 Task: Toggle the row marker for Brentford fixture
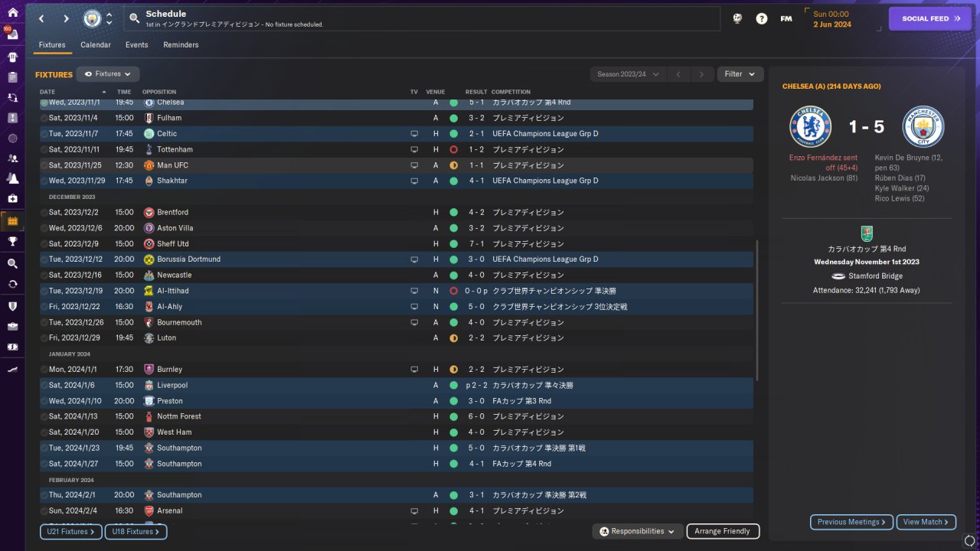(44, 212)
